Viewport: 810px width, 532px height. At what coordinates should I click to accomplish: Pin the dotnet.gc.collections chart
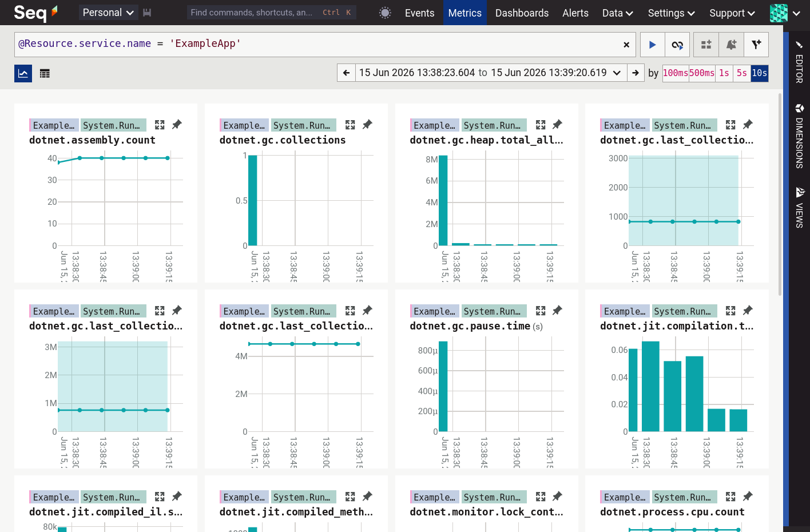(367, 124)
